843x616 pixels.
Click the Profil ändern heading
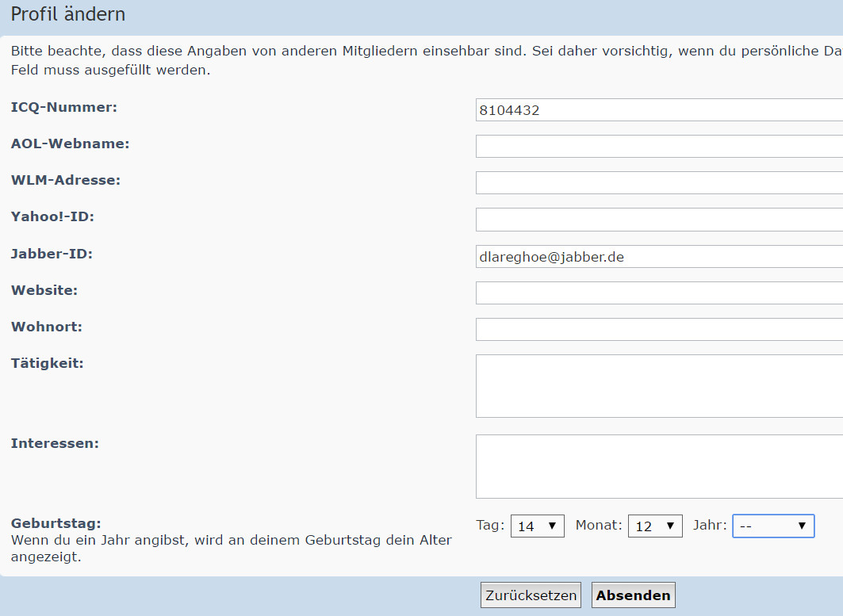pos(68,15)
